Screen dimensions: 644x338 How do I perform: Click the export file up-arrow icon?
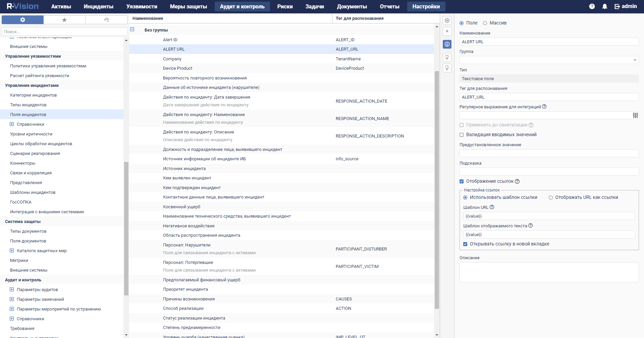point(447,68)
